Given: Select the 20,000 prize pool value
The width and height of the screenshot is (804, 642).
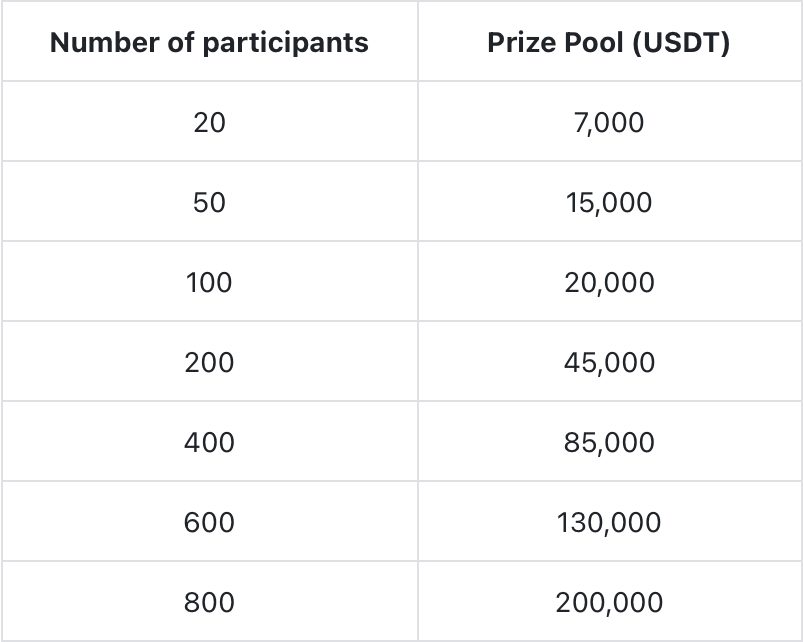Looking at the screenshot, I should click(608, 282).
